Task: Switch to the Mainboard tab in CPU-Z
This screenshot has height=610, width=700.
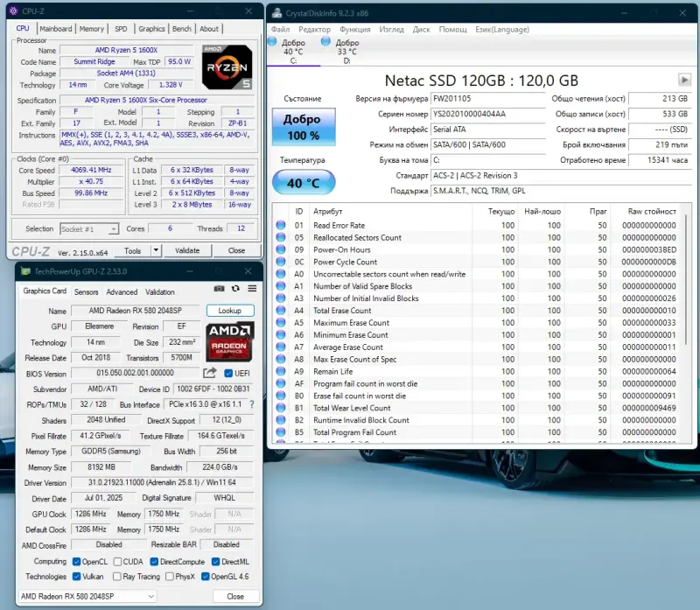Action: [56, 29]
